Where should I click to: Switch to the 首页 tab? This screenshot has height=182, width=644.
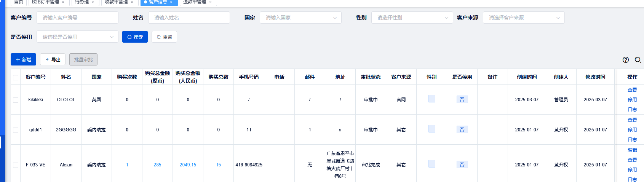[19, 2]
